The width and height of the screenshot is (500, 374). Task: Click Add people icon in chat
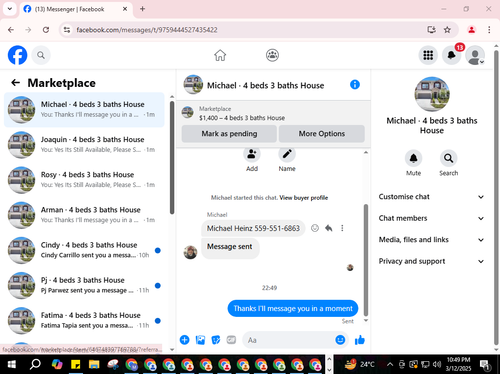252,154
